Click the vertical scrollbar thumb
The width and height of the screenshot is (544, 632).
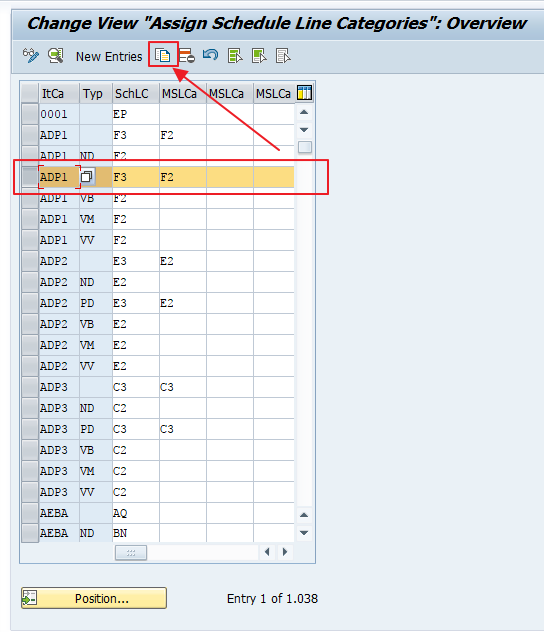click(305, 147)
